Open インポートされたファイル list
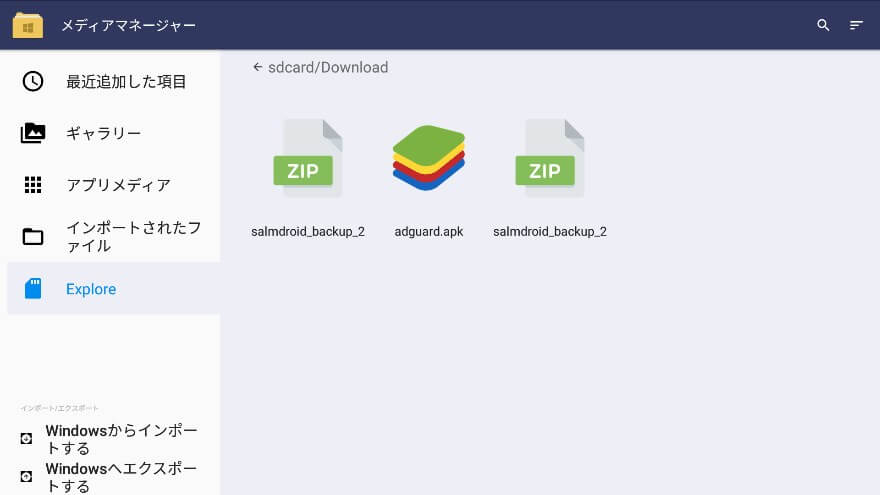This screenshot has height=495, width=880. (x=134, y=237)
